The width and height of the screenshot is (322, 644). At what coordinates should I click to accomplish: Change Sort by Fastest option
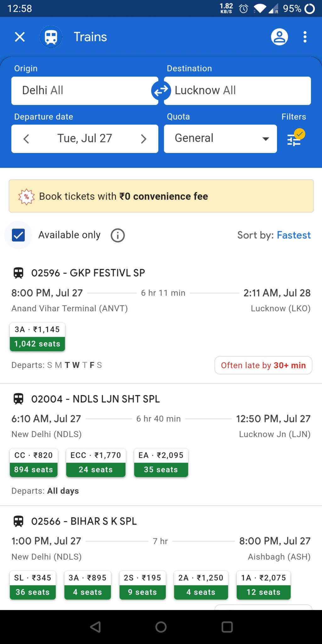point(293,235)
